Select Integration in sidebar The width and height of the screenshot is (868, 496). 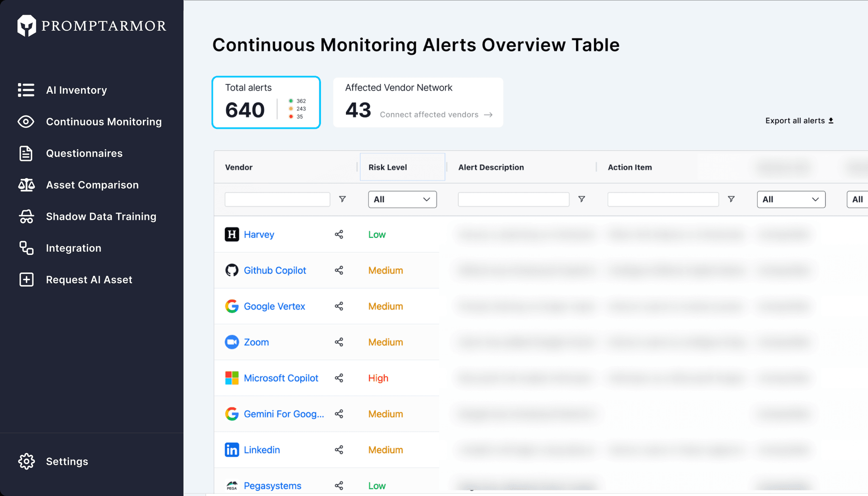tap(74, 248)
